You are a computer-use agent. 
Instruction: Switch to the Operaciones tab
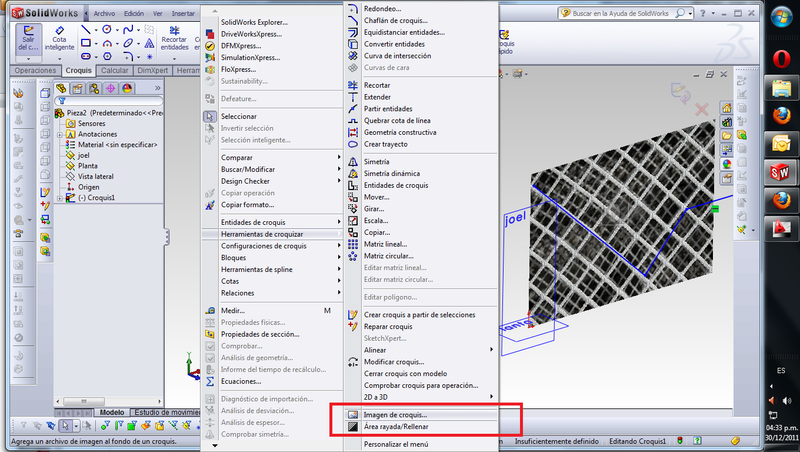(35, 70)
